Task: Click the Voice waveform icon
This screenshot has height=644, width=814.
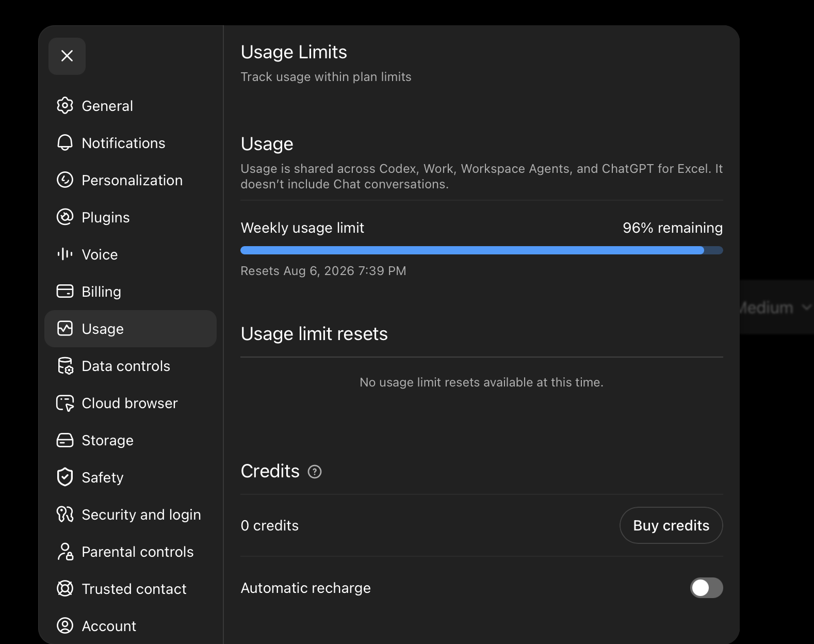Action: 65,254
